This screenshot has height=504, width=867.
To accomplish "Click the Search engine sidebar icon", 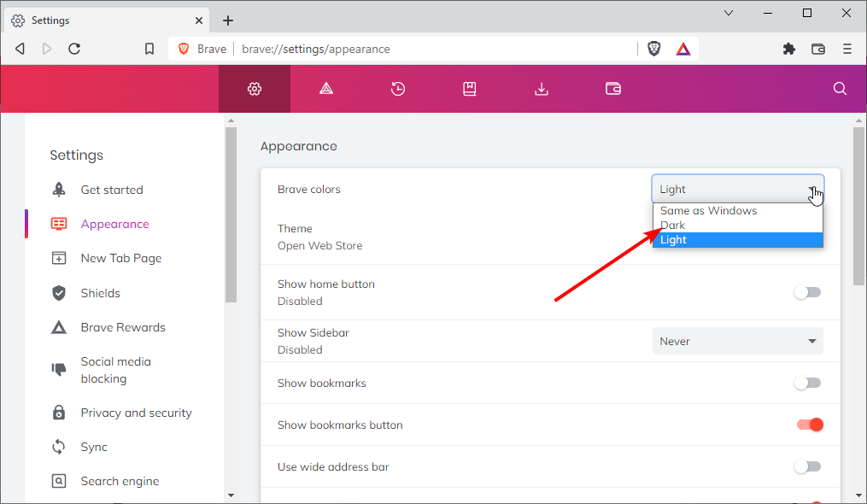I will pyautogui.click(x=59, y=481).
